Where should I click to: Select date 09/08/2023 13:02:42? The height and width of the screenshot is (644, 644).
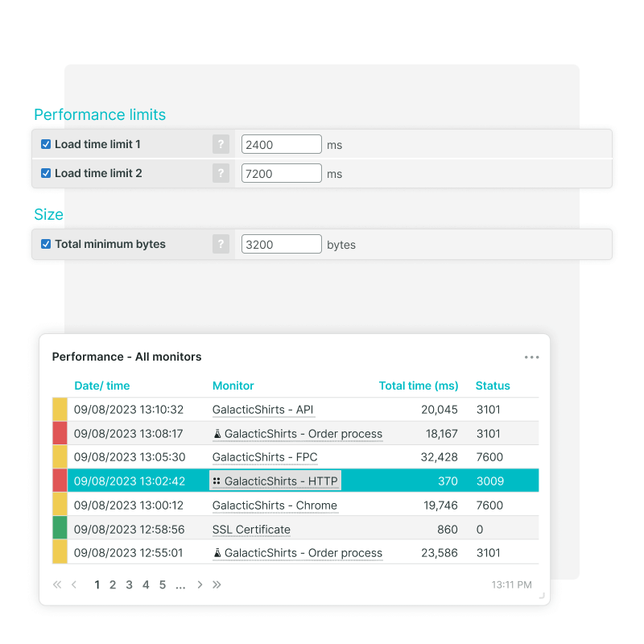(130, 481)
